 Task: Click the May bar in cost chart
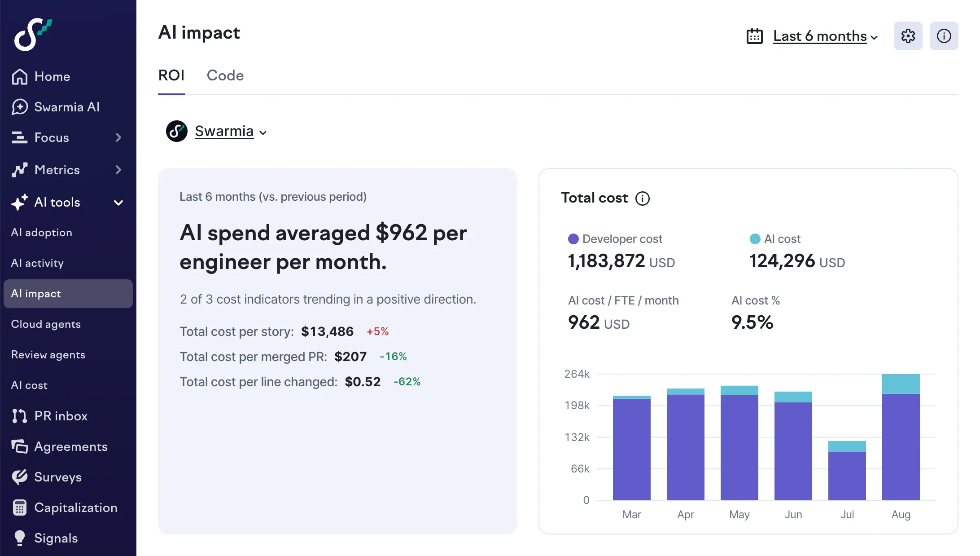[739, 443]
